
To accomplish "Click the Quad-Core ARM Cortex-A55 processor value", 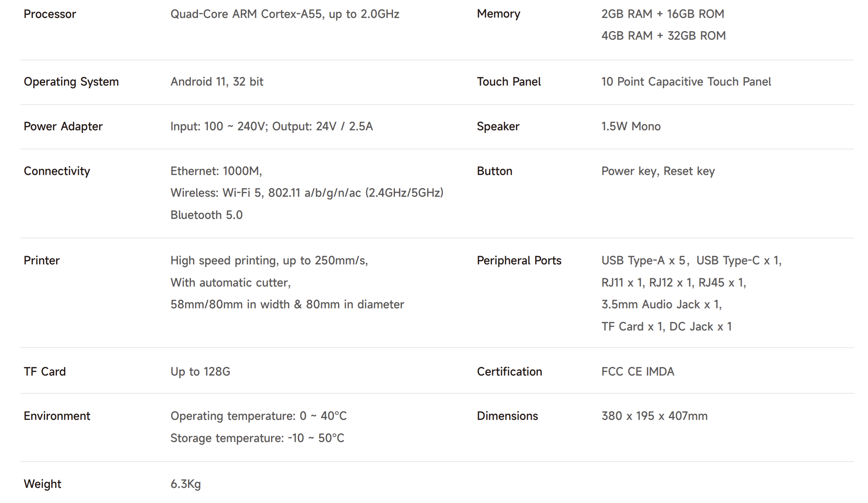I will tap(285, 14).
